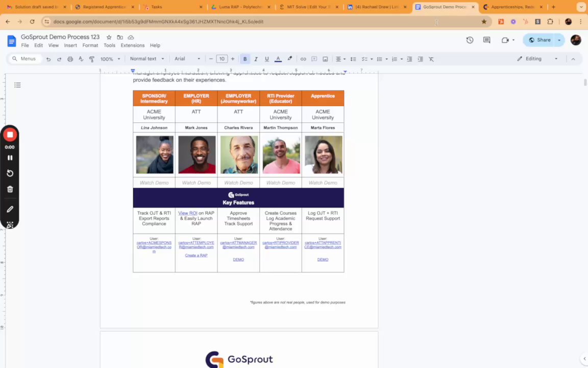Increase the paragraph indent
The width and height of the screenshot is (588, 368).
click(421, 59)
